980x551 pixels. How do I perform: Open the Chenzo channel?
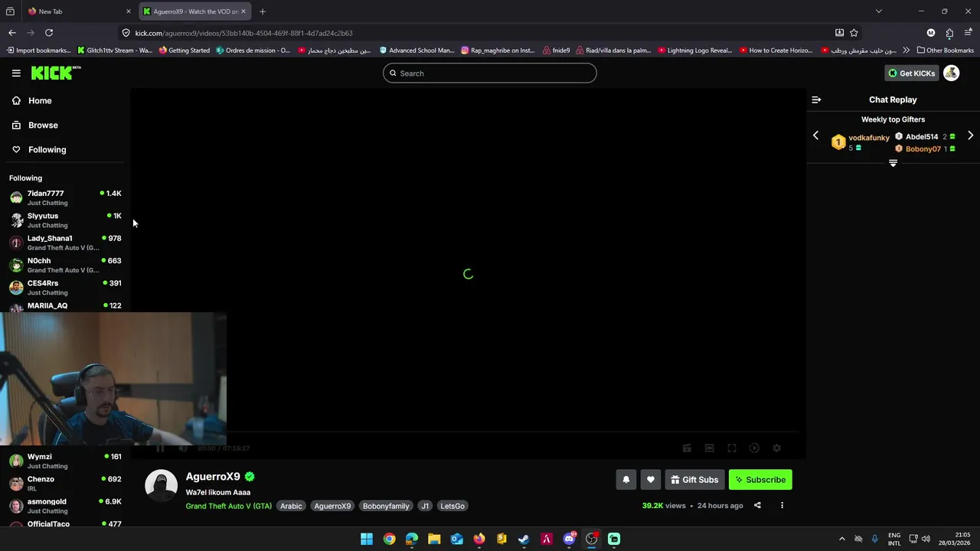click(x=65, y=483)
